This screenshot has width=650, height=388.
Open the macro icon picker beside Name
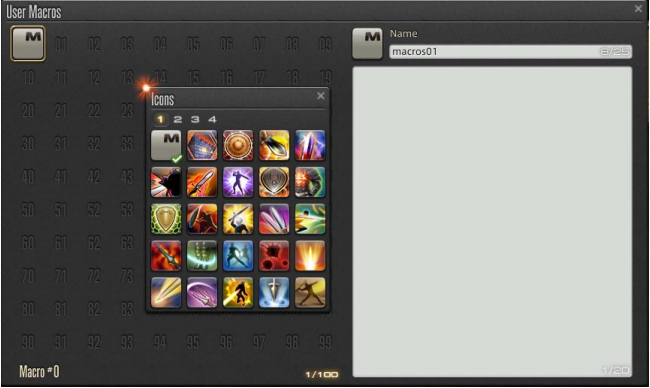(x=367, y=44)
